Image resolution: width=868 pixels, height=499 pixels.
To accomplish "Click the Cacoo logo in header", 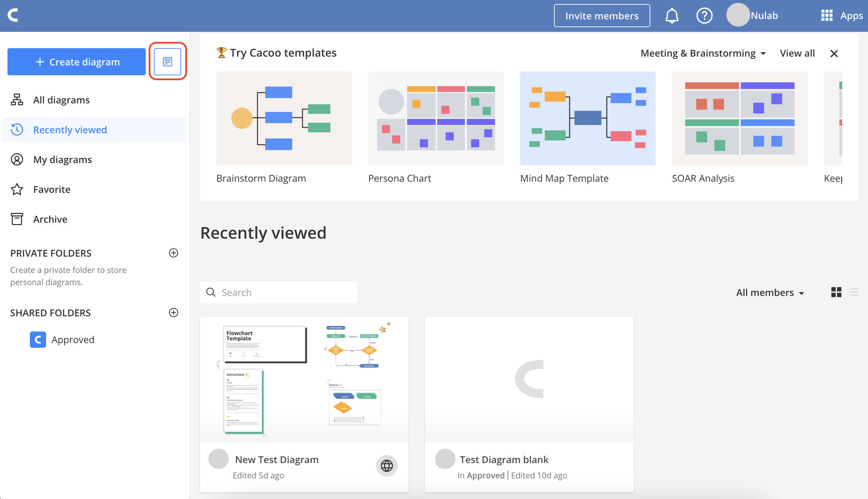I will click(13, 15).
